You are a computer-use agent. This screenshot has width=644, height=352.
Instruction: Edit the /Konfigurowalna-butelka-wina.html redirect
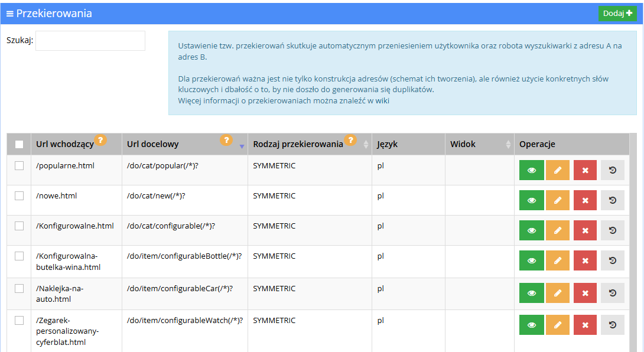pos(558,260)
